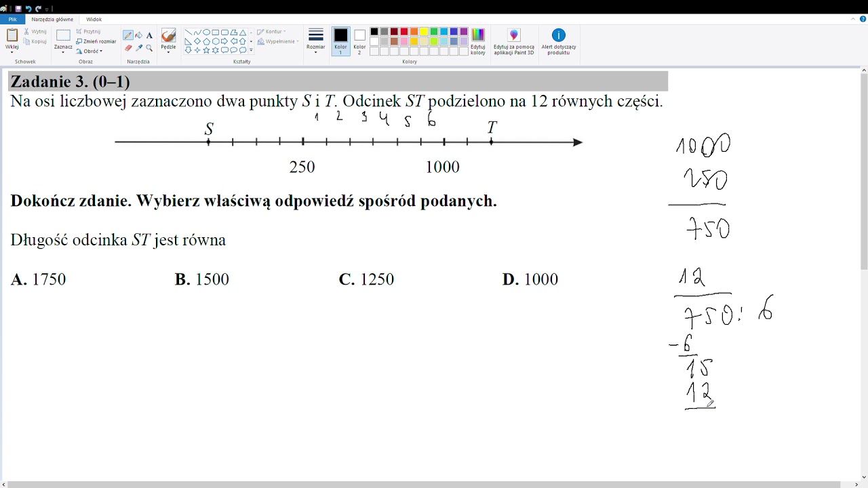Activate Kolor 1 foreground color
This screenshot has width=868, height=488.
[x=340, y=41]
